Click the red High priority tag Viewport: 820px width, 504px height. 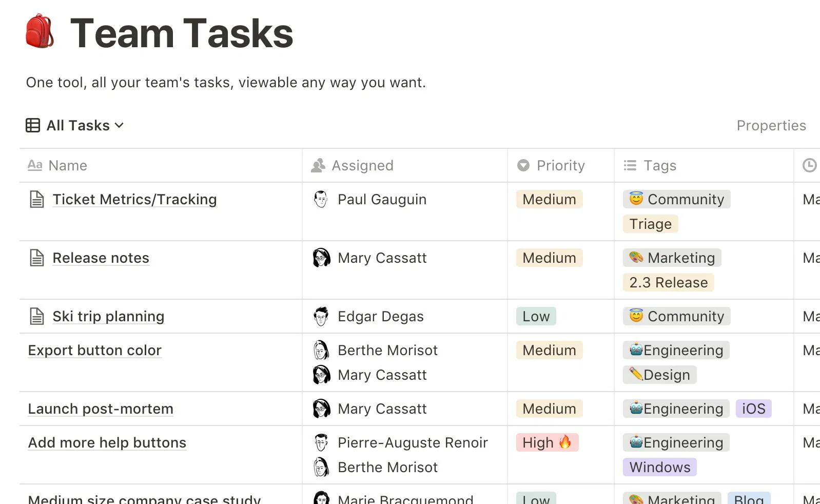[x=547, y=442]
